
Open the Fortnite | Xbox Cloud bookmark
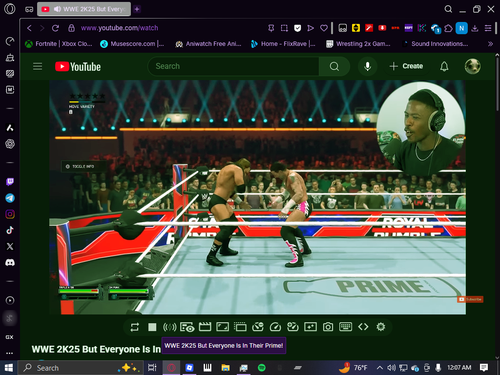(59, 44)
